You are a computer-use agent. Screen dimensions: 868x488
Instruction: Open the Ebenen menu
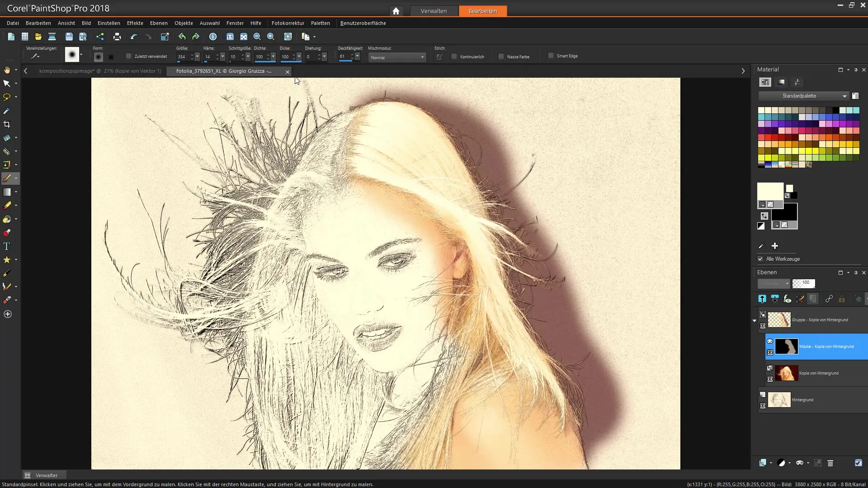pos(159,23)
